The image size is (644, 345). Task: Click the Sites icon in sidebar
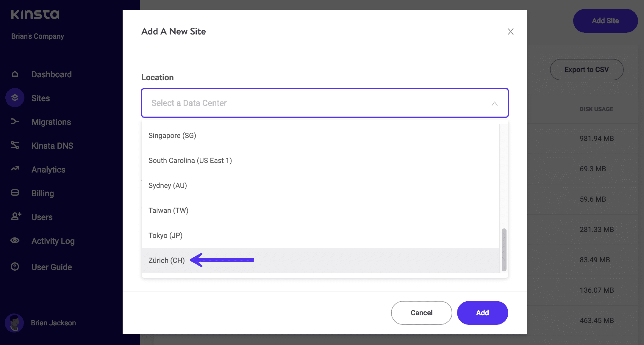coord(14,98)
